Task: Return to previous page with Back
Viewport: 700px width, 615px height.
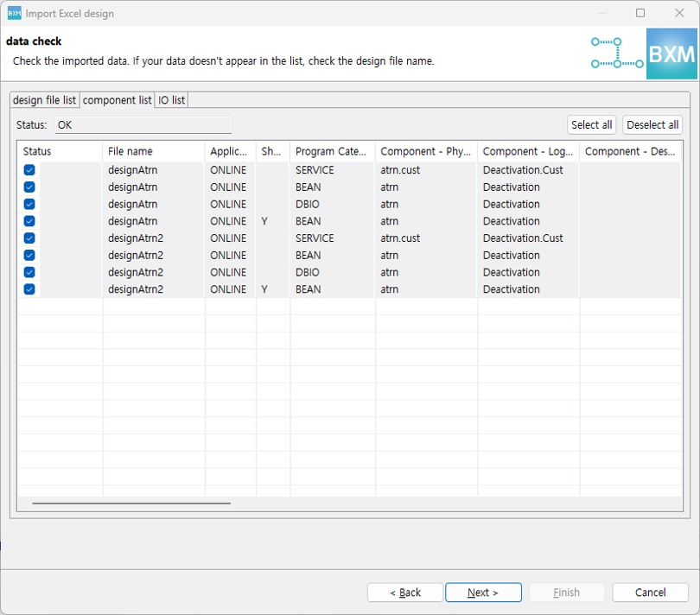Action: (405, 593)
